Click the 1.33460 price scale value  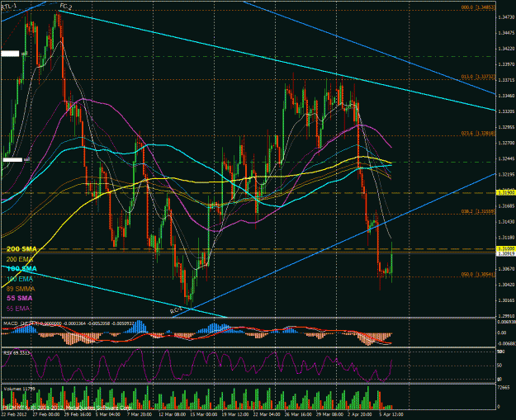tap(506, 96)
